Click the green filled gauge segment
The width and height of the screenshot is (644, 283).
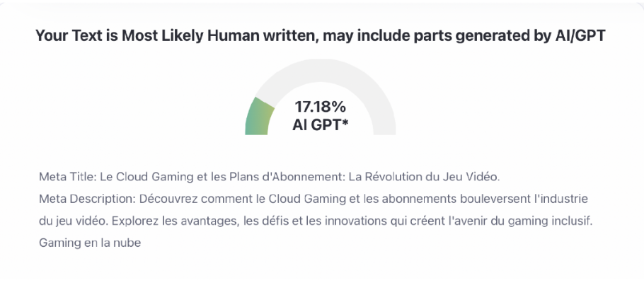coord(259,117)
